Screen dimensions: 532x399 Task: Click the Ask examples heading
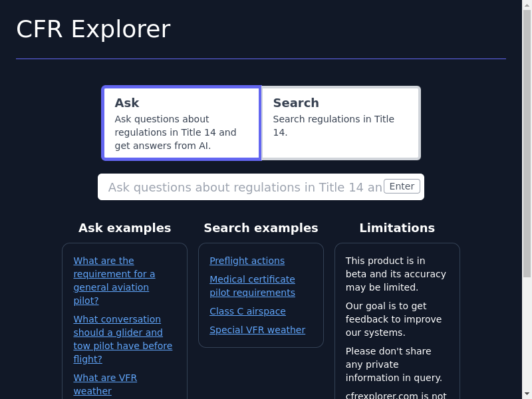pos(124,228)
